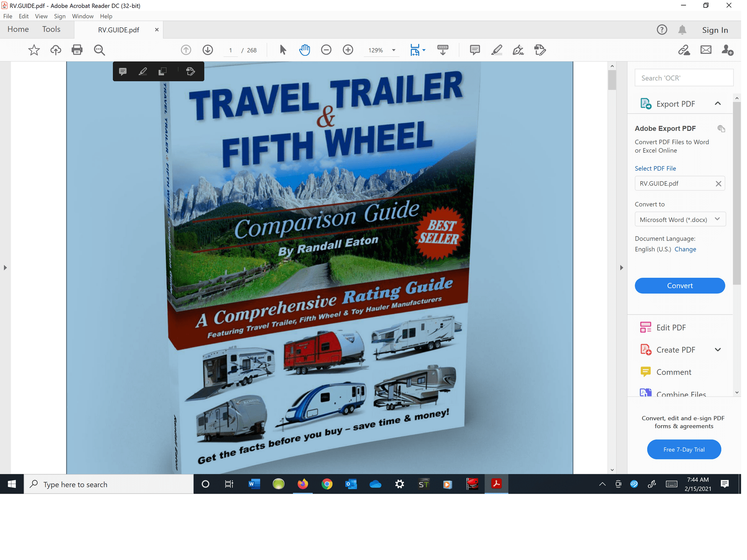Open Convert to format dropdown
Image resolution: width=747 pixels, height=560 pixels.
click(x=680, y=219)
